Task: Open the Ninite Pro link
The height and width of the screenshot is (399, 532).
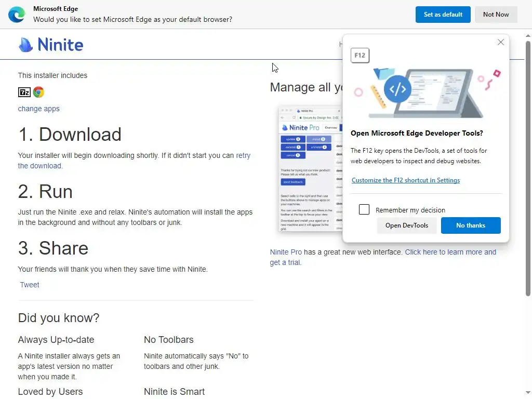Action: click(286, 252)
